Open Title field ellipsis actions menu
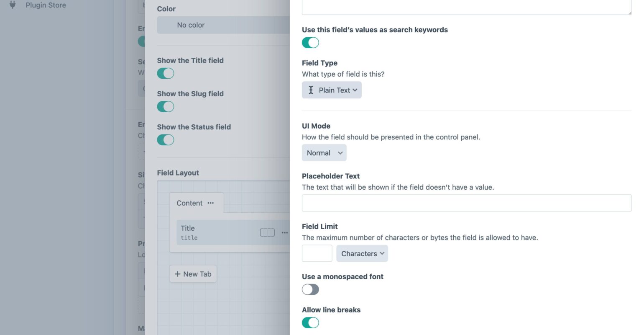Viewport: 644px width, 335px height. coord(285,232)
